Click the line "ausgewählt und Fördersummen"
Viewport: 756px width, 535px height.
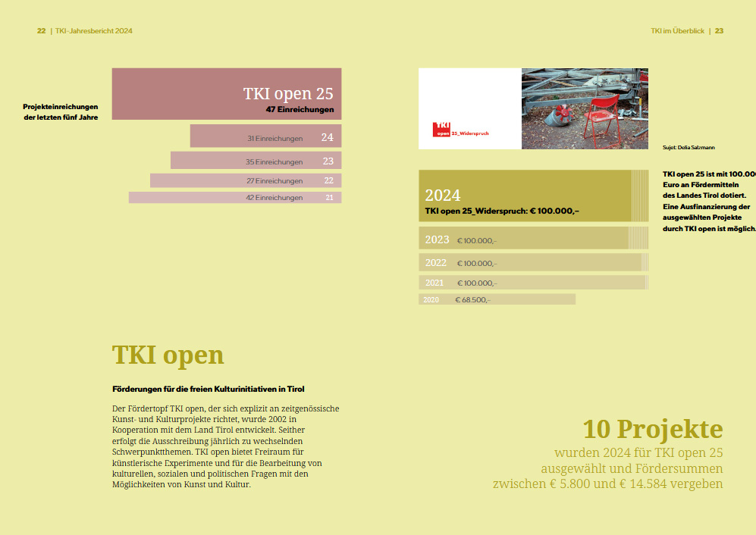[632, 468]
